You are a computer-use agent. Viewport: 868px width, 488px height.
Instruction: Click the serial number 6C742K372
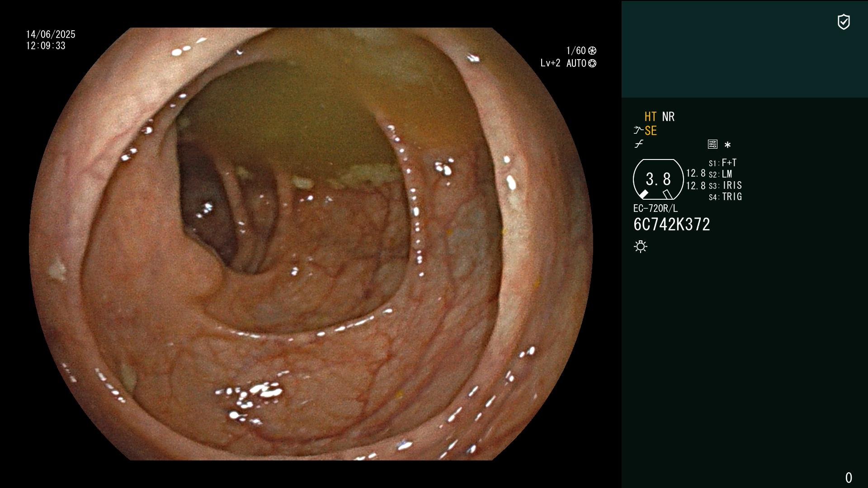[672, 225]
